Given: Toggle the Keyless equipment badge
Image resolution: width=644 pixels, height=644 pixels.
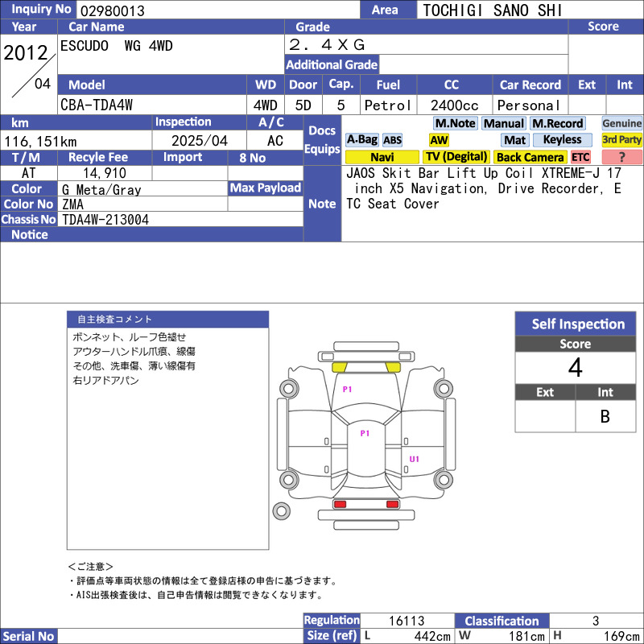Looking at the screenshot, I should [562, 140].
